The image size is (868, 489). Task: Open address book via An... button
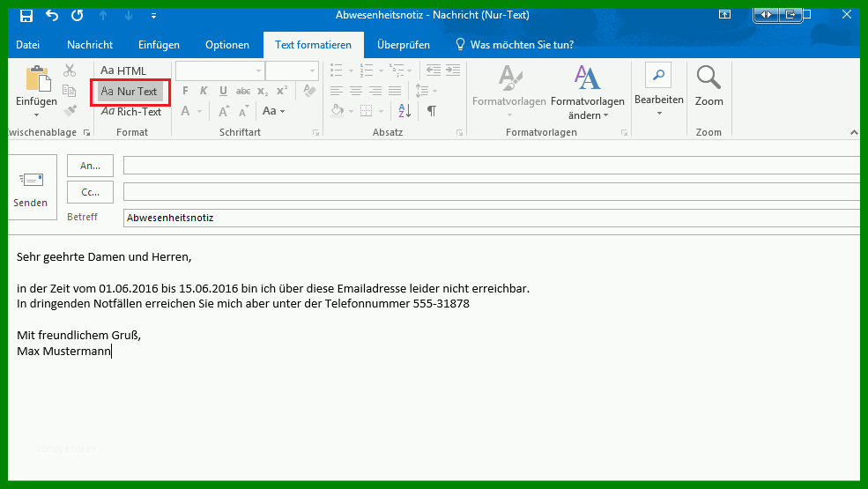click(x=90, y=166)
